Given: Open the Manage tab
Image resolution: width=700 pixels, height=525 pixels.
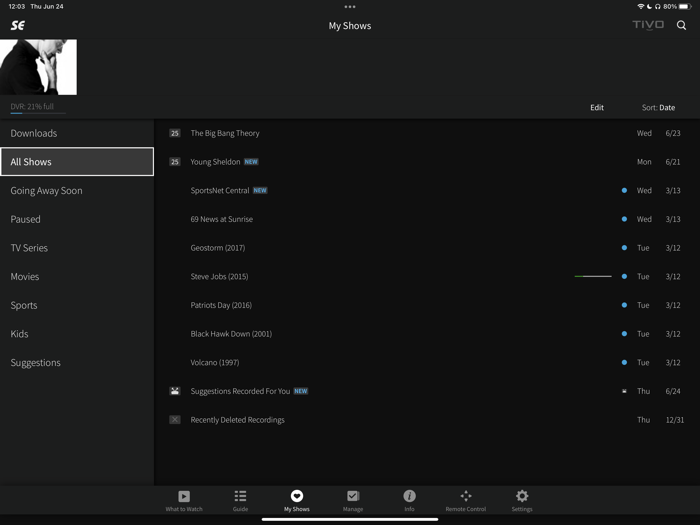Looking at the screenshot, I should (353, 500).
